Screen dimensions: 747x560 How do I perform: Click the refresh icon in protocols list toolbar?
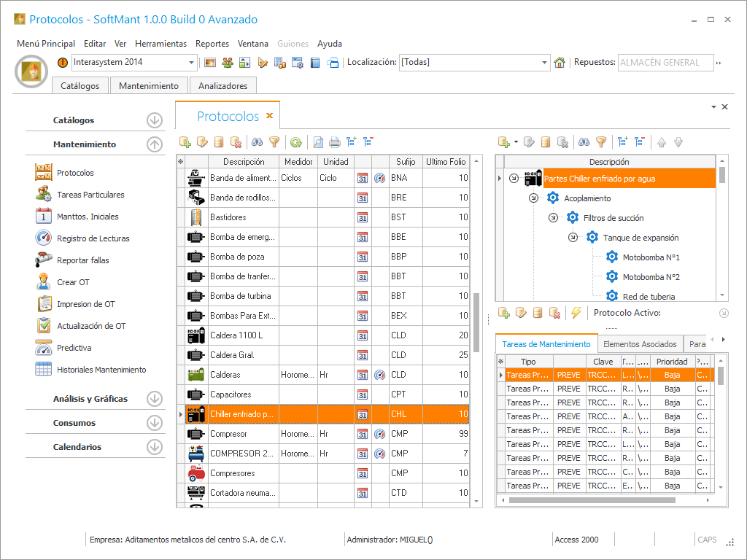tap(295, 142)
